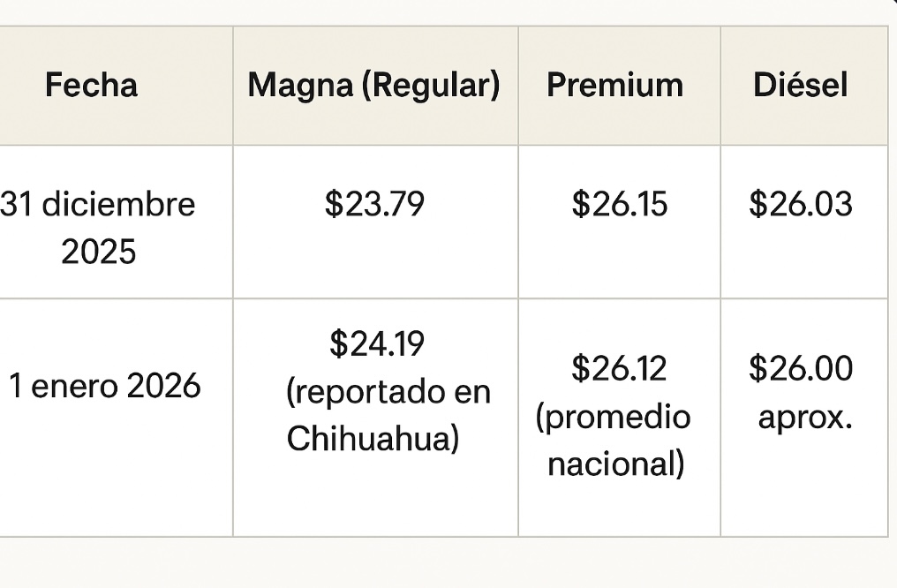
Task: Click the Fecha column header
Action: point(91,86)
